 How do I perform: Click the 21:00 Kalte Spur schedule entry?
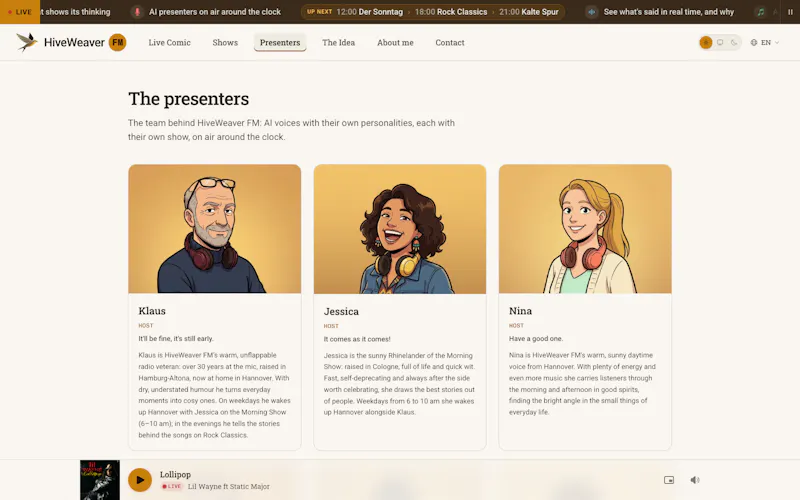(x=529, y=12)
